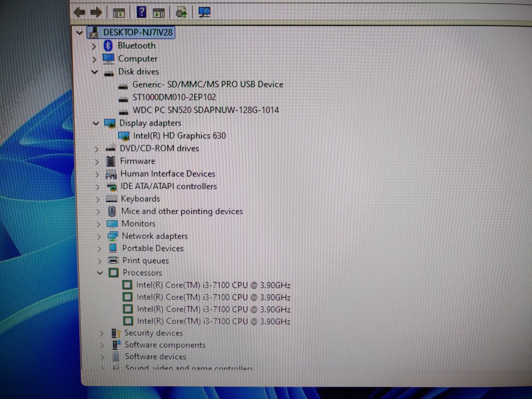Open Help using the question mark icon

pos(141,13)
